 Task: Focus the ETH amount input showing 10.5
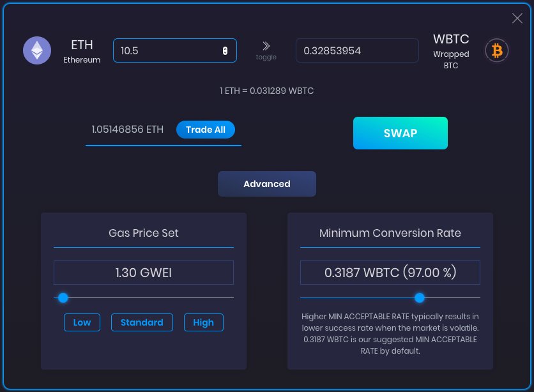[175, 50]
